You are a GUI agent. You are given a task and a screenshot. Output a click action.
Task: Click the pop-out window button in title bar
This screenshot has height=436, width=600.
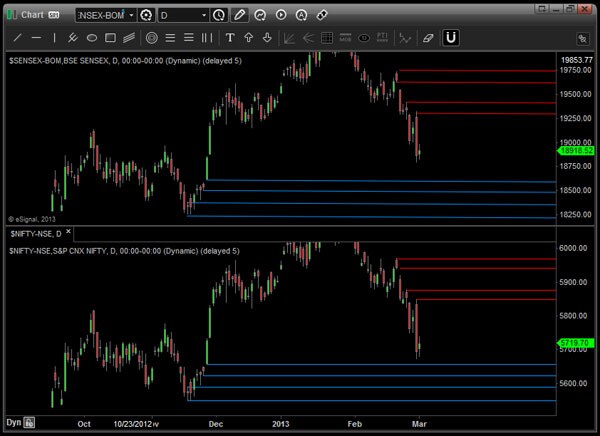(541, 8)
